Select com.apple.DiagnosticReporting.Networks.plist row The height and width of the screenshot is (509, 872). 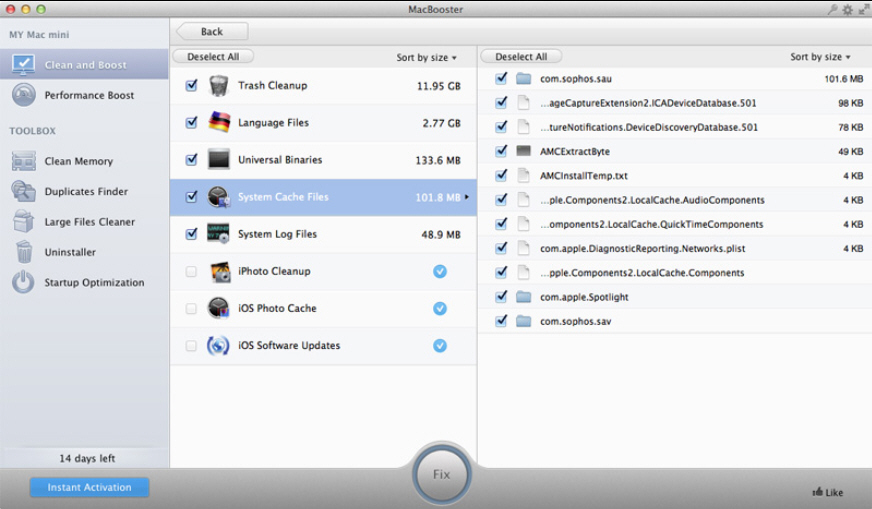coord(675,248)
